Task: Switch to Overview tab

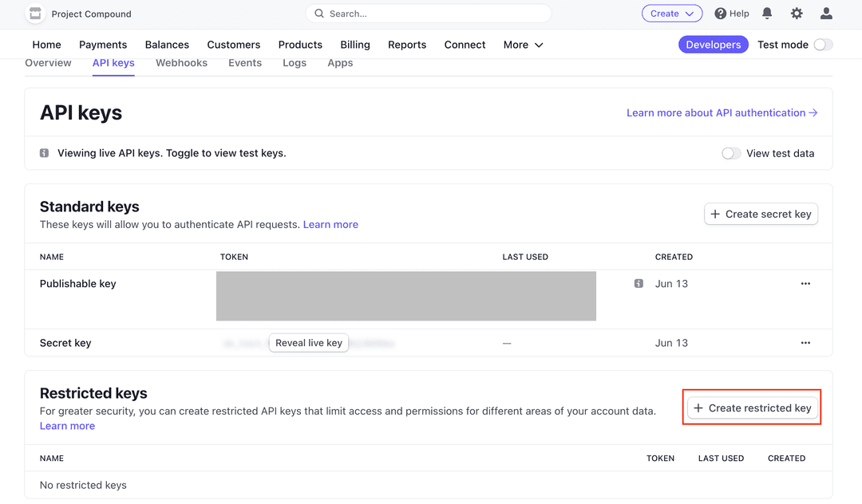Action: [49, 62]
